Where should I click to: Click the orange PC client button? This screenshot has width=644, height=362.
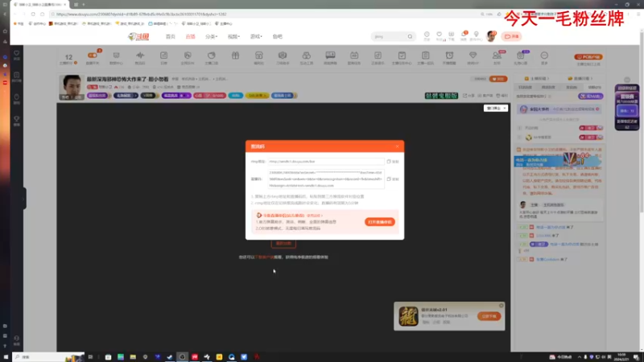(x=588, y=57)
